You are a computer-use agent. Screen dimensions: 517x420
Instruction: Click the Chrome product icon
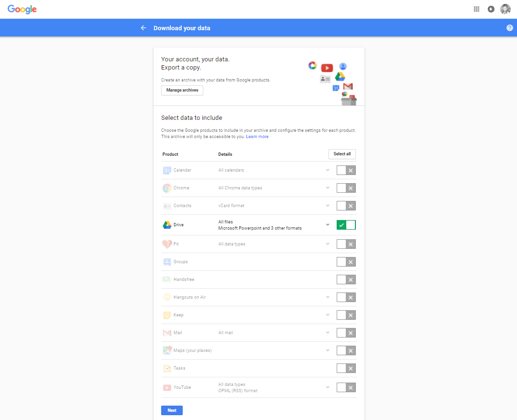[x=167, y=188]
